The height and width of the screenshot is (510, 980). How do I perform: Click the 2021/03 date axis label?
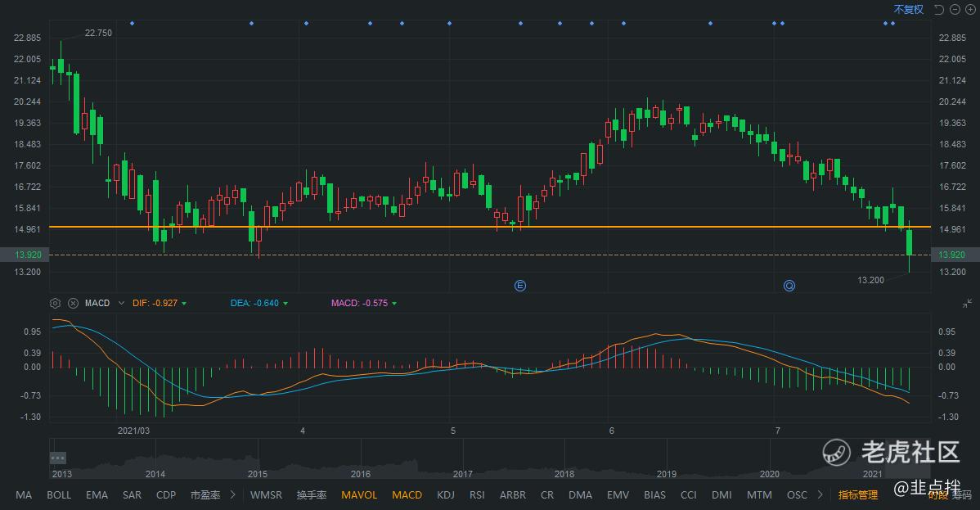[x=134, y=431]
